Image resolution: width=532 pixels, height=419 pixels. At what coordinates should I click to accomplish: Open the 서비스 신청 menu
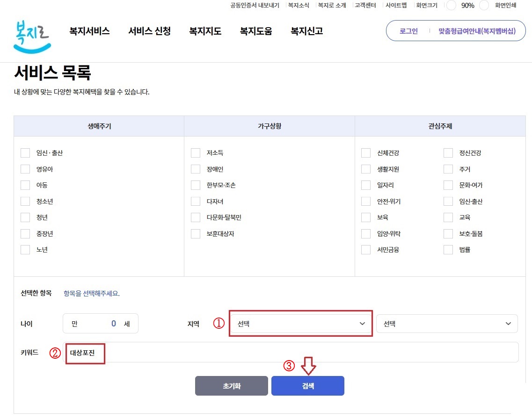tap(150, 31)
